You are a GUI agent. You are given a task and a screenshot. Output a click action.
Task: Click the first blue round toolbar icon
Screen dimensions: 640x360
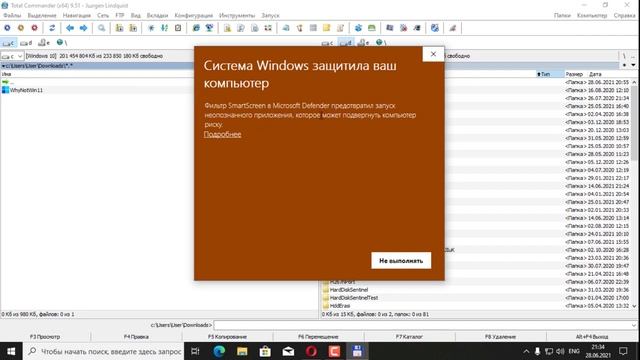7,28
